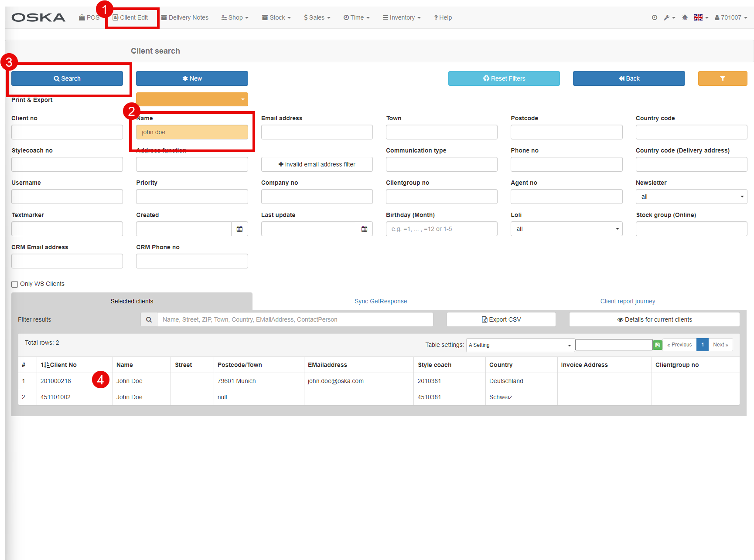Expand the Stock menu
754x560 pixels.
[x=276, y=17]
